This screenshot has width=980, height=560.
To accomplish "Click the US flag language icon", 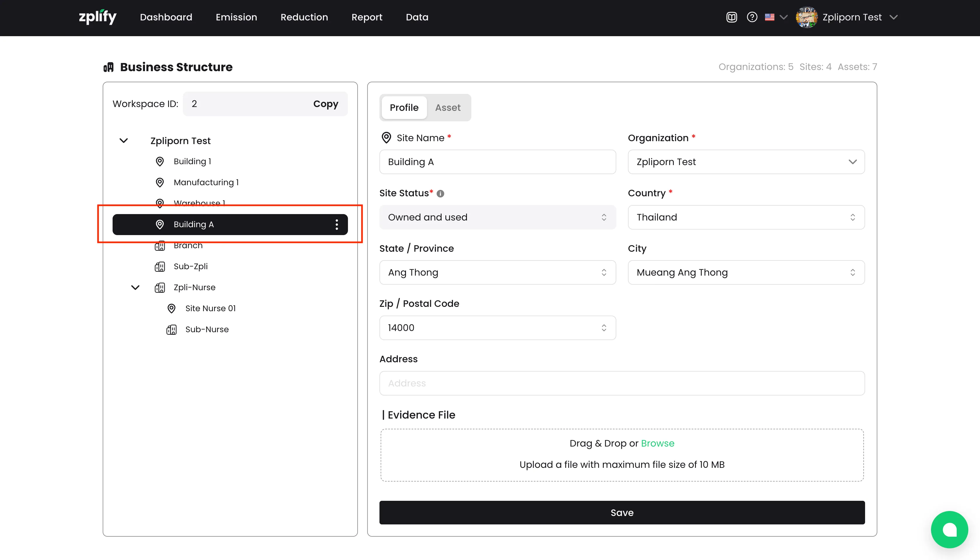I will click(770, 17).
